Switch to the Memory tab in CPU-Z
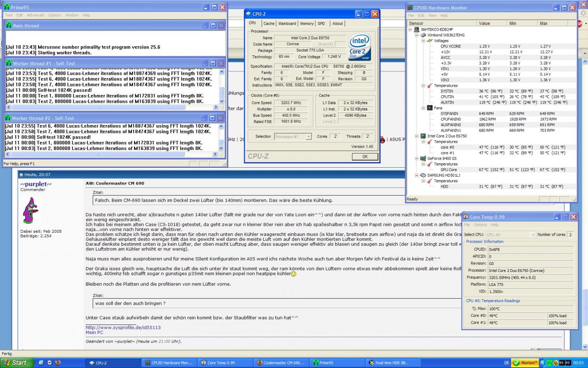 307,23
